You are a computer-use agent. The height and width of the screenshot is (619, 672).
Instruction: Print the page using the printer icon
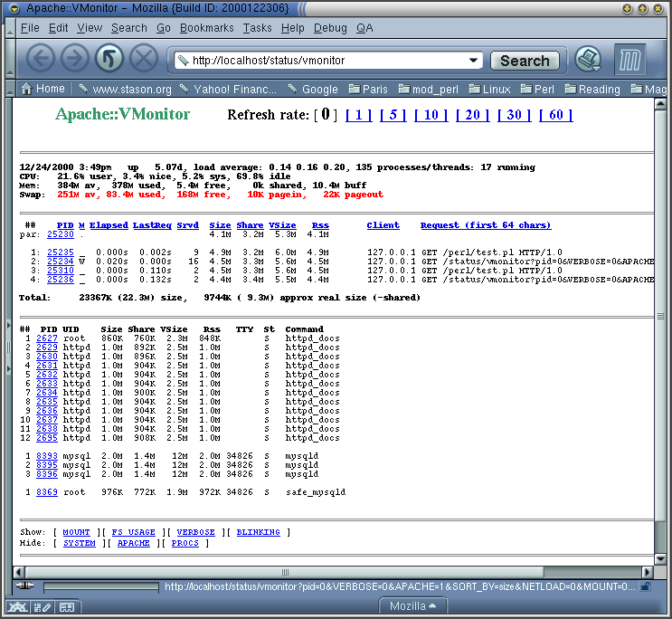coord(588,59)
